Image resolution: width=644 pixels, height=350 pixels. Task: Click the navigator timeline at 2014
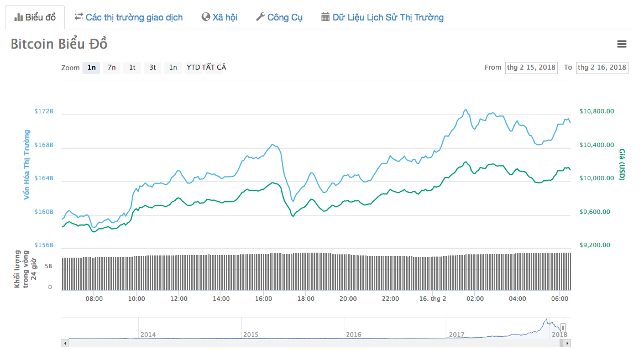click(148, 335)
